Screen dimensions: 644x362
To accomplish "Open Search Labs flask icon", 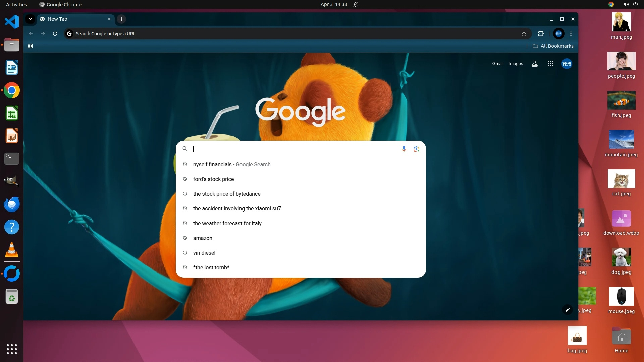I will coord(535,64).
